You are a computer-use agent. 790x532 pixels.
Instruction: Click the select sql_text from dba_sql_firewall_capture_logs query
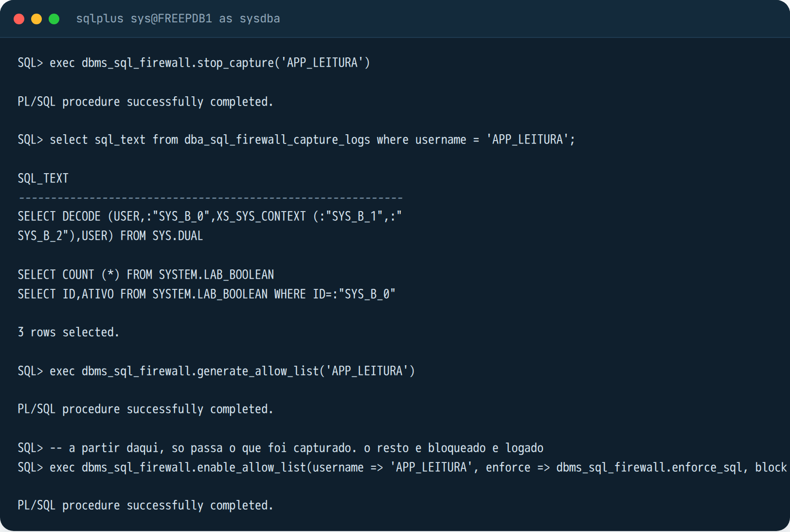tap(296, 140)
